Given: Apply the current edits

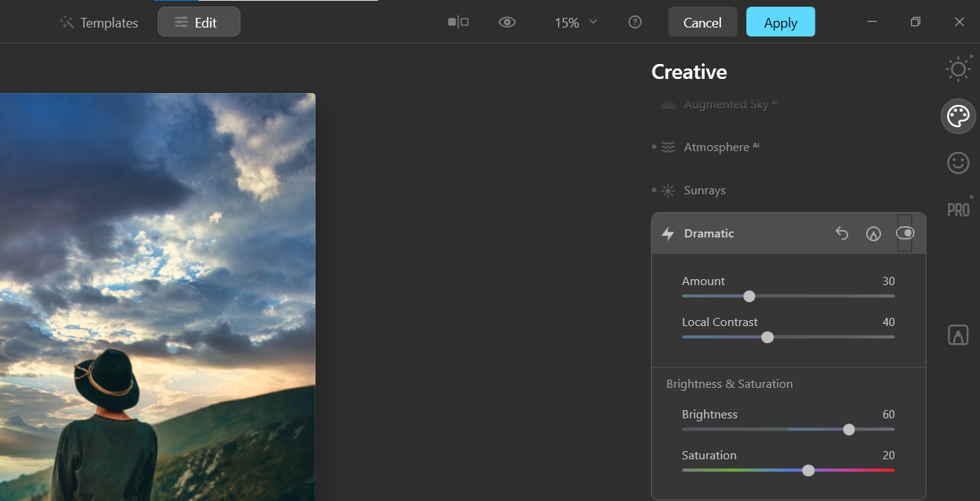Looking at the screenshot, I should click(x=781, y=22).
